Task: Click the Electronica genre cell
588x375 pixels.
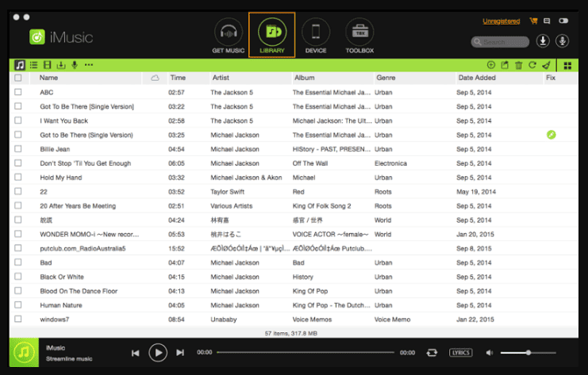Action: click(390, 163)
